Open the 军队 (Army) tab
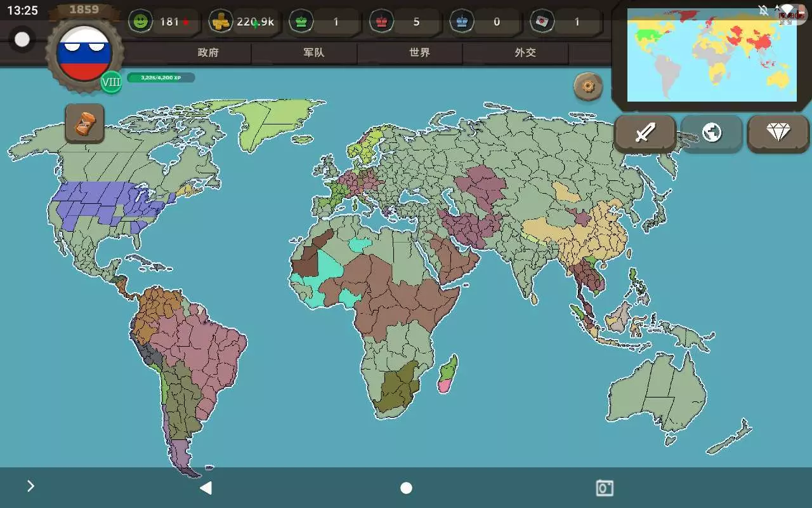This screenshot has width=812, height=508. [314, 53]
